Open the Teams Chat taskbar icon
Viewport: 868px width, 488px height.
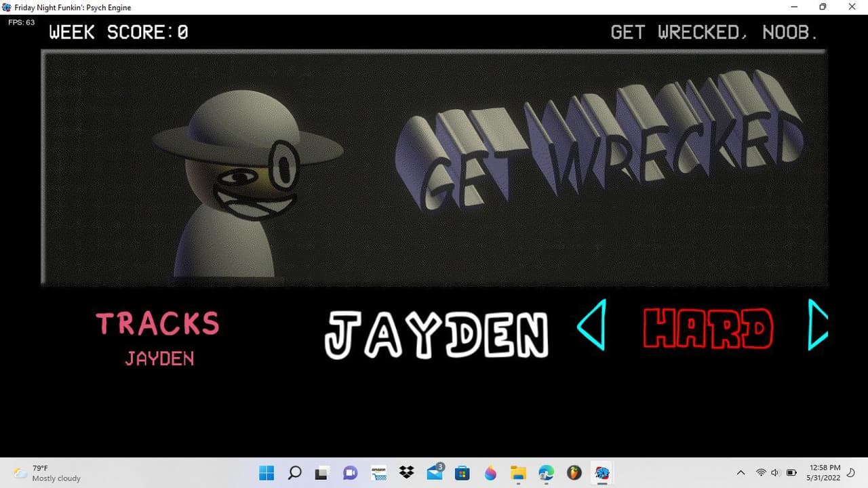coord(350,473)
